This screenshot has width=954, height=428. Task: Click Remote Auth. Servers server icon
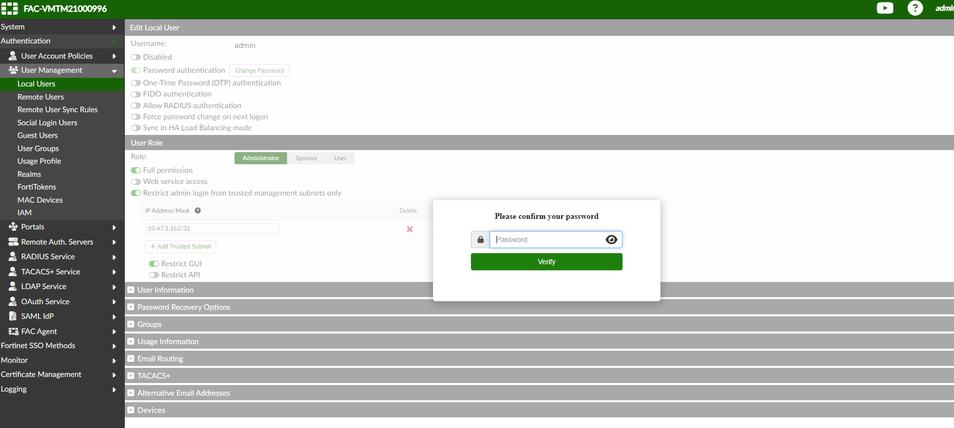tap(13, 242)
